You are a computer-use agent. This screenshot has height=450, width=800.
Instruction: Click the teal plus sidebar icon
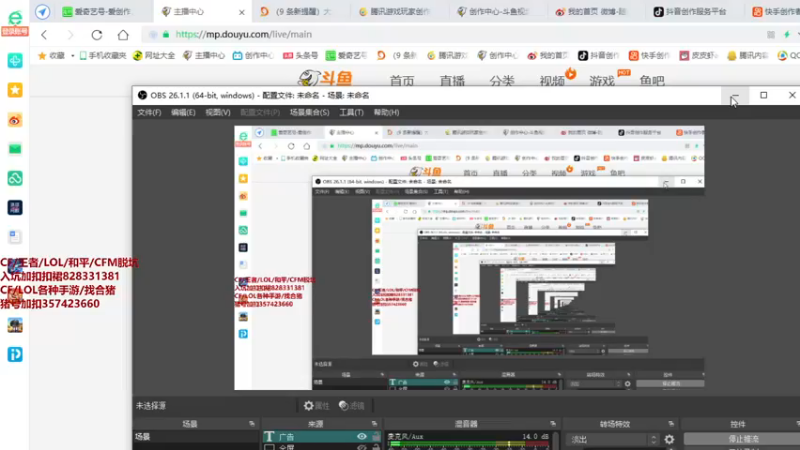15,61
